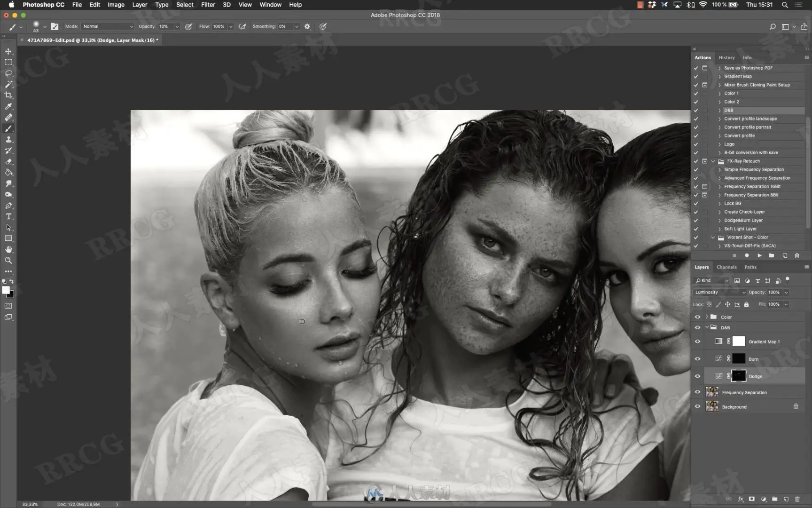Open the brush Mode dropdown
Screen dimensions: 812x508
click(108, 26)
